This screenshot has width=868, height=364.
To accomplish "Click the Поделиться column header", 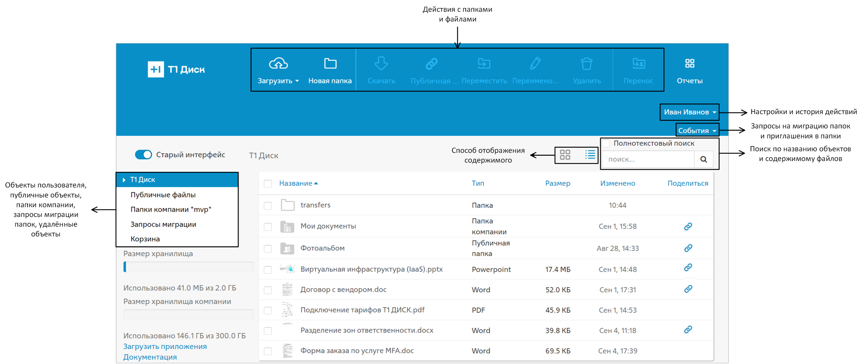I will pyautogui.click(x=688, y=183).
